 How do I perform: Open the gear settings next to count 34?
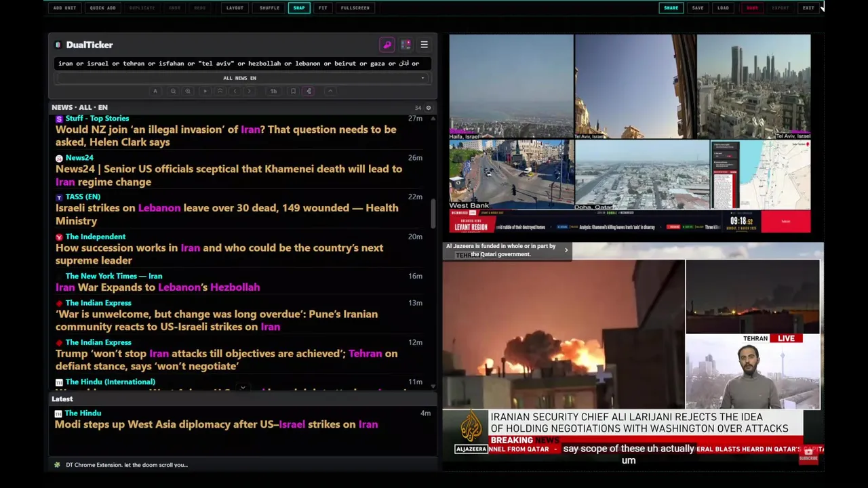[428, 108]
